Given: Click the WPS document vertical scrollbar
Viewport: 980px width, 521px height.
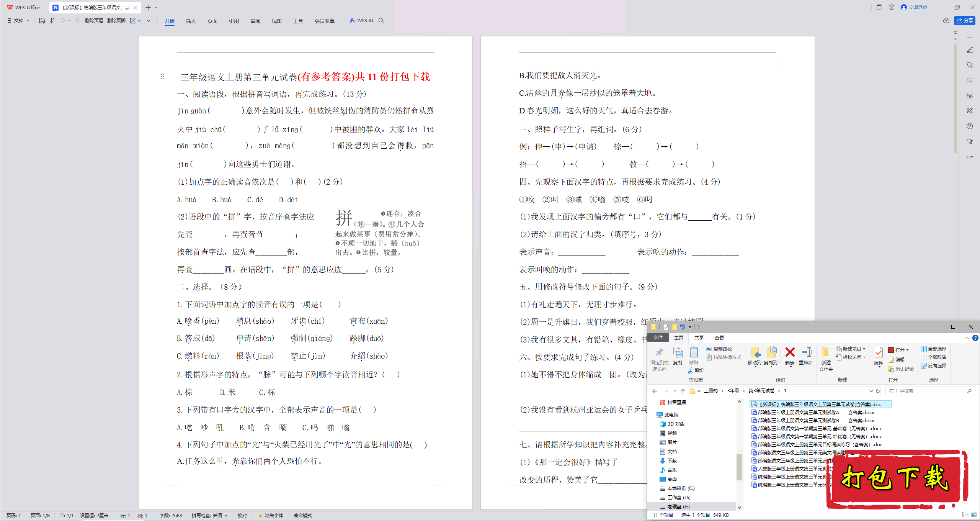Looking at the screenshot, I should click(955, 98).
